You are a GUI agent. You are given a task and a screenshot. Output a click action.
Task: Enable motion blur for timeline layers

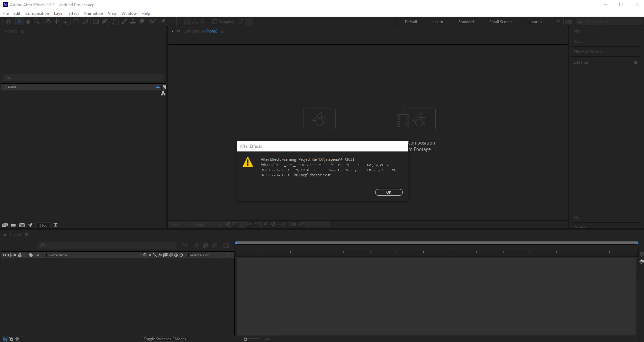pos(214,245)
